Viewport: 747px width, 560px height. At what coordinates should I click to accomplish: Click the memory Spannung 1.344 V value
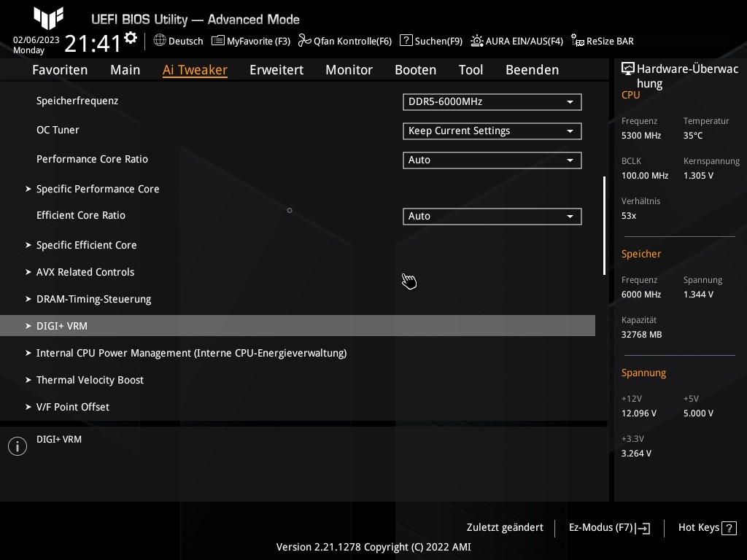point(698,295)
